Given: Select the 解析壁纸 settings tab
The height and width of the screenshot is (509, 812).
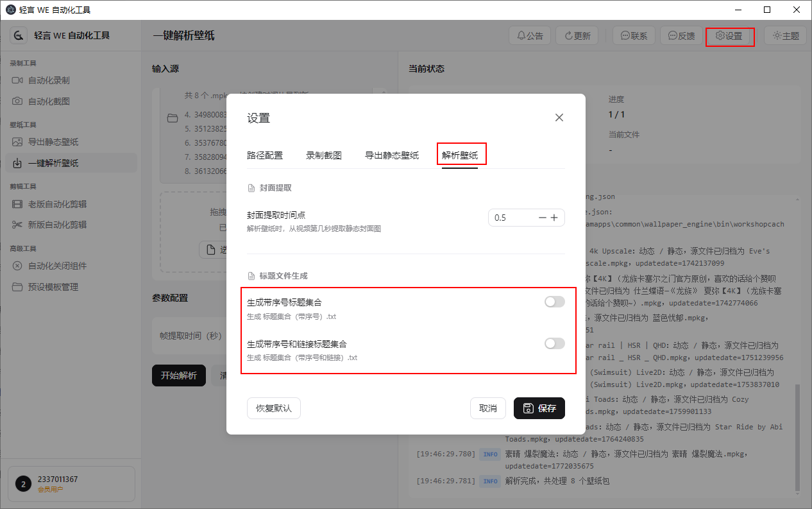Looking at the screenshot, I should pyautogui.click(x=461, y=155).
